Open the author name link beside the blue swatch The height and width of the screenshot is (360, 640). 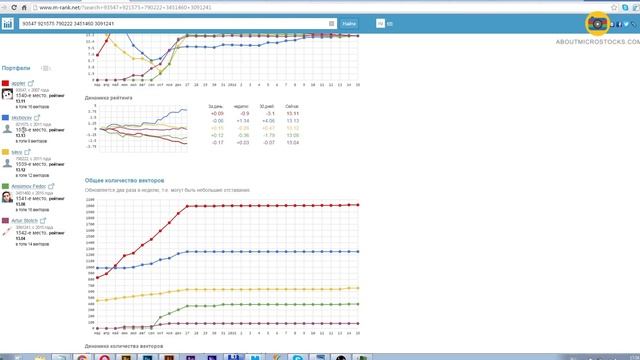pos(22,118)
